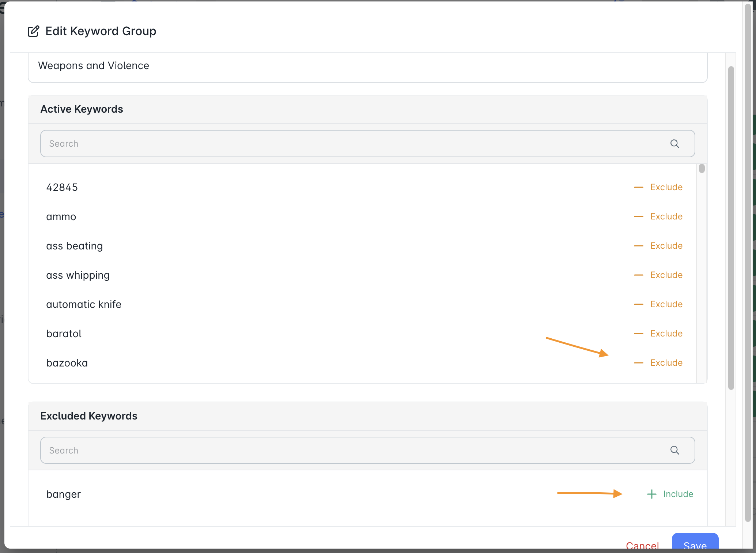Edit the Weapons and Violence name field
Screen dimensions: 756x553
click(x=367, y=67)
